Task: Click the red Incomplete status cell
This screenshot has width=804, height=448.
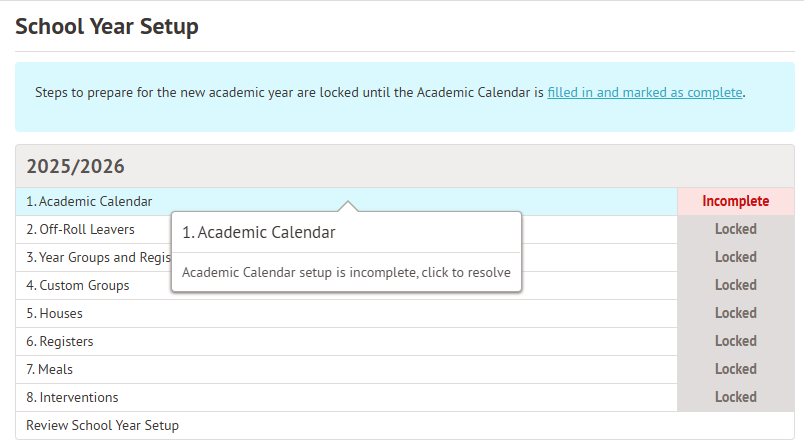Action: [735, 201]
